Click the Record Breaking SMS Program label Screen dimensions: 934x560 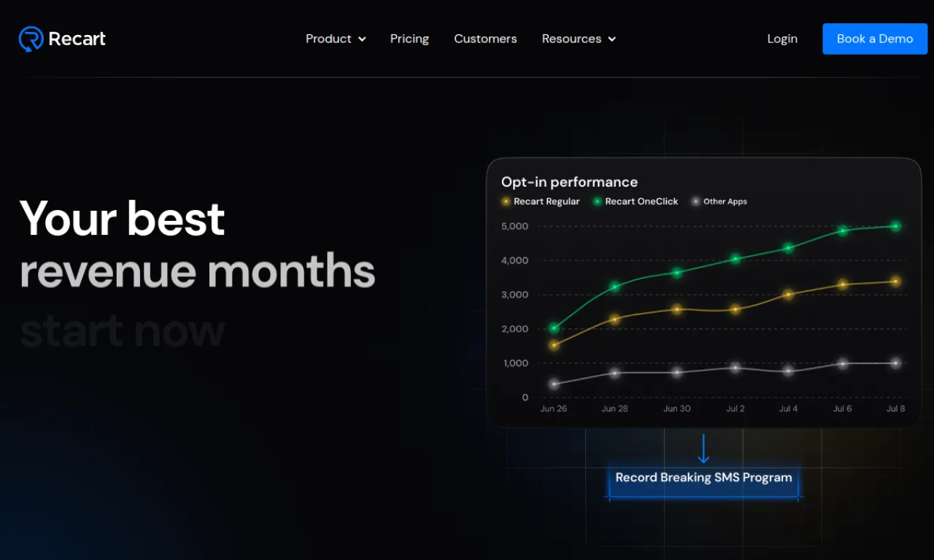coord(703,478)
